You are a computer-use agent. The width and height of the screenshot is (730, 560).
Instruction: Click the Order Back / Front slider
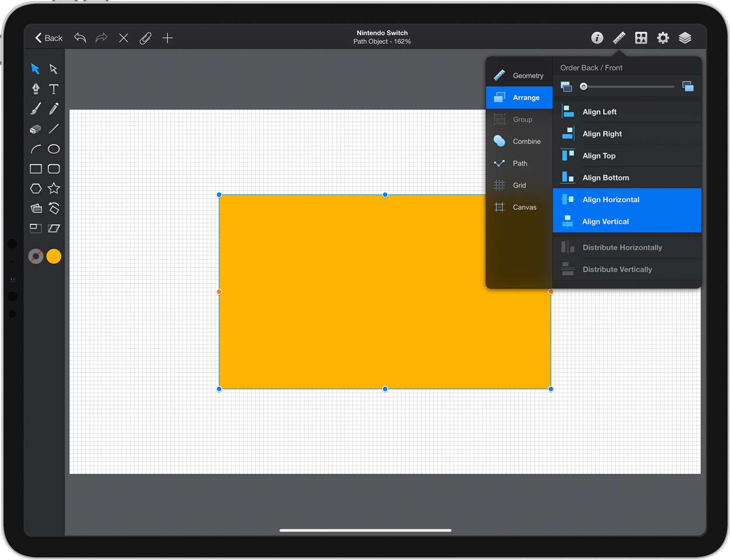627,87
